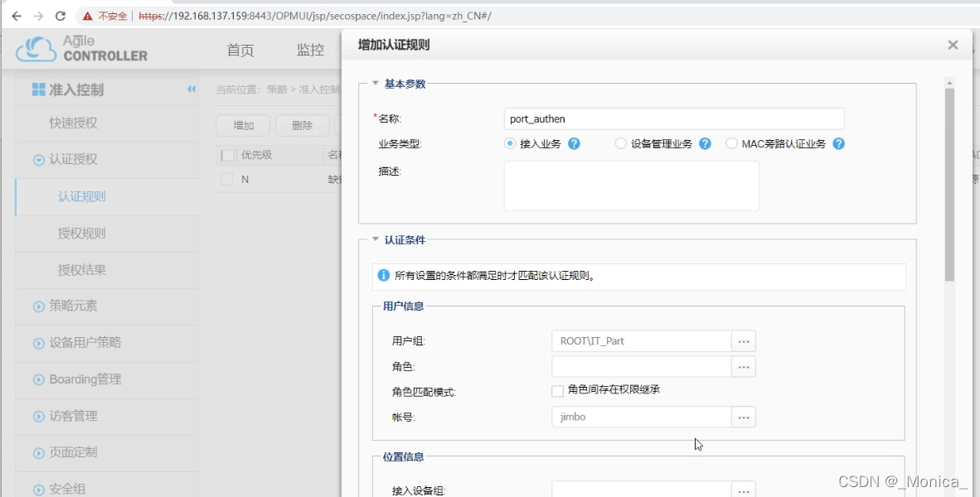Open browse button for 角色 field
The height and width of the screenshot is (497, 980).
tap(743, 366)
